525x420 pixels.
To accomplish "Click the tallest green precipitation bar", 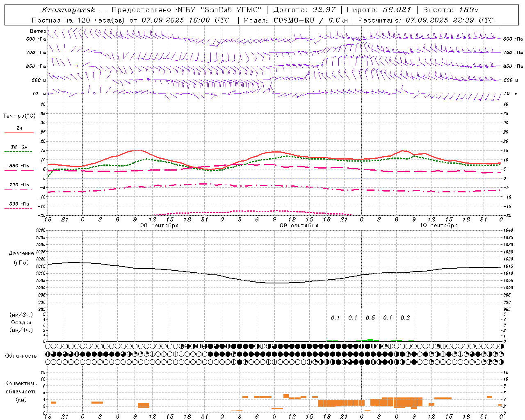I will (x=370, y=340).
